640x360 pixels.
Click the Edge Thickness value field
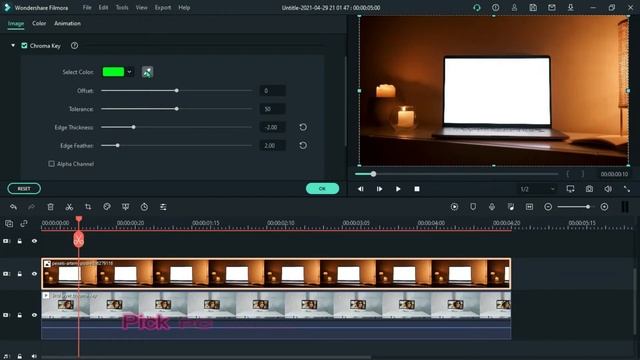272,127
